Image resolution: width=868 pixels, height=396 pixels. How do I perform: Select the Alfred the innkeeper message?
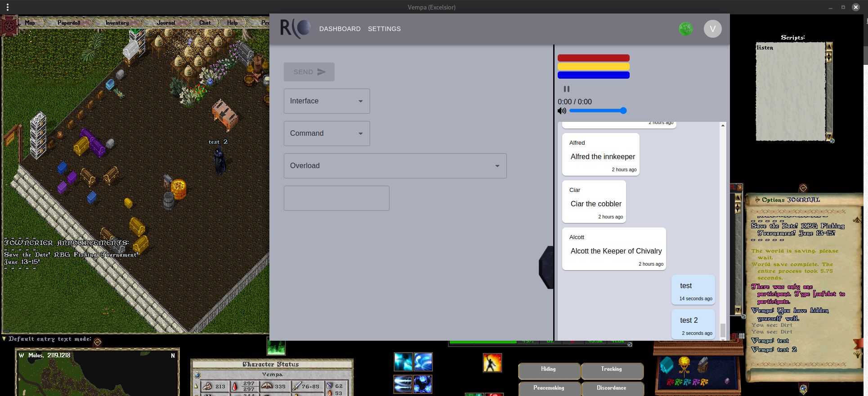[x=601, y=155]
